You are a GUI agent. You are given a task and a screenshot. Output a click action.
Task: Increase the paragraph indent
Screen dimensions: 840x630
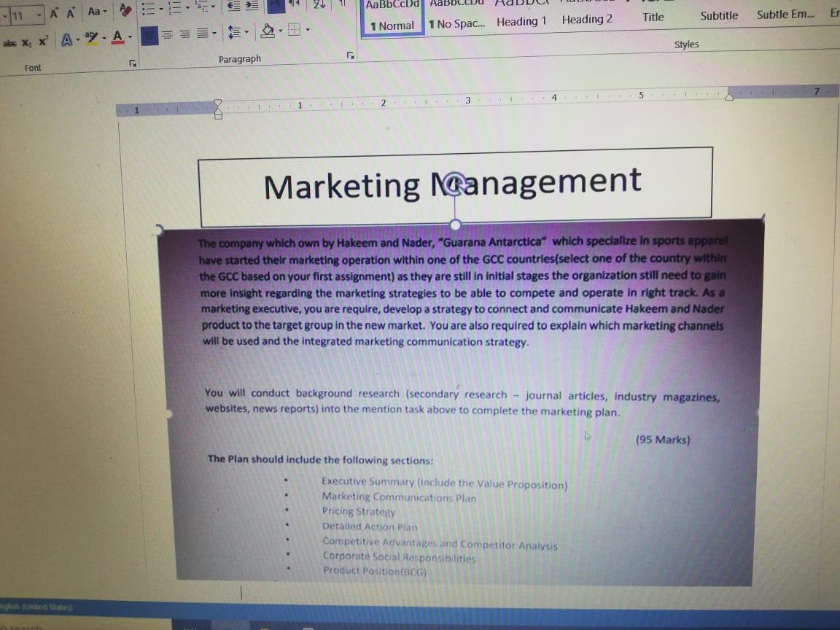click(252, 5)
